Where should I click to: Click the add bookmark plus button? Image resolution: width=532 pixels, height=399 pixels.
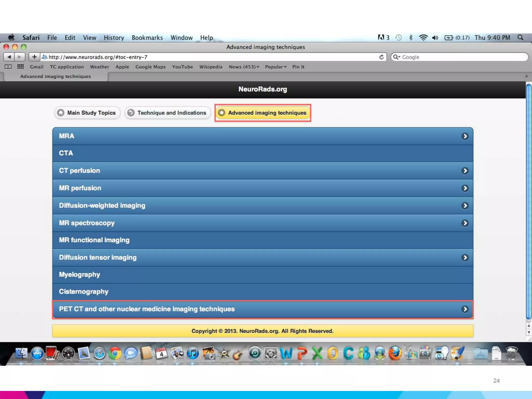click(x=34, y=57)
